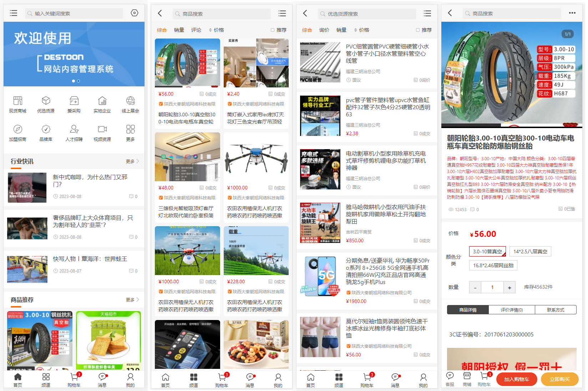Select the 14*2.5八层真空 variant option

pos(530,252)
